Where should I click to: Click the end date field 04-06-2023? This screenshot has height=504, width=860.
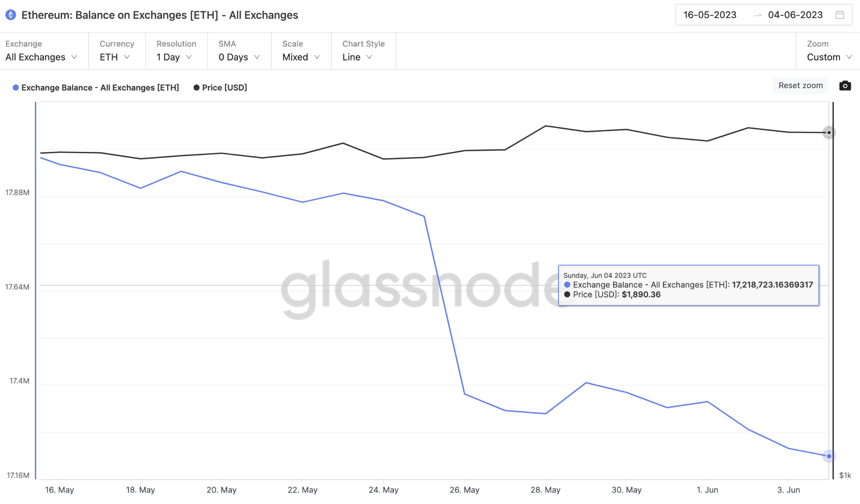pyautogui.click(x=795, y=15)
